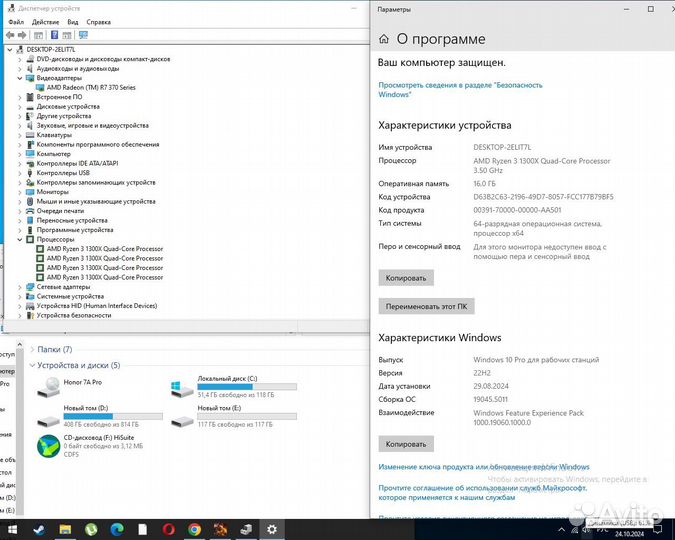Open uTorrent from the taskbar
Image resolution: width=675 pixels, height=540 pixels.
91,529
